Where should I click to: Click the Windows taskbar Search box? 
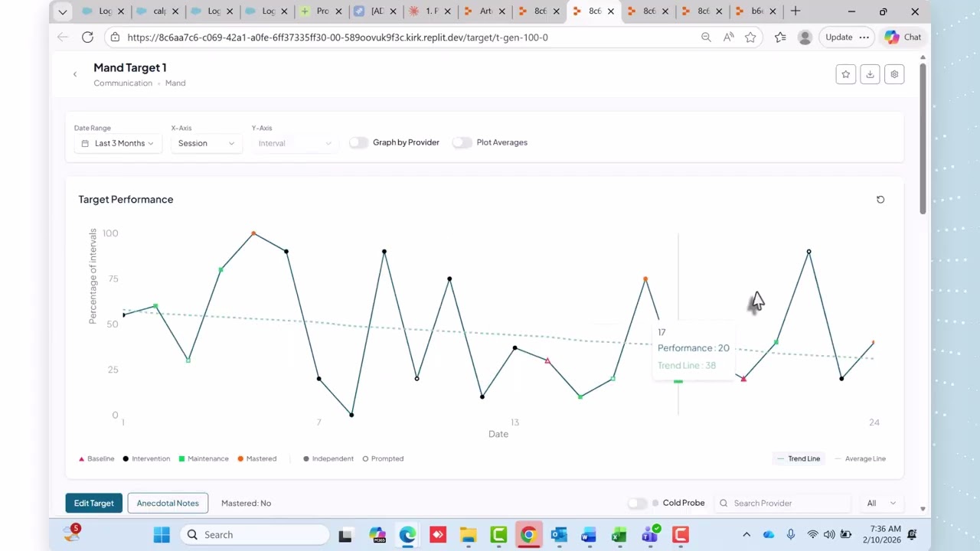[255, 535]
